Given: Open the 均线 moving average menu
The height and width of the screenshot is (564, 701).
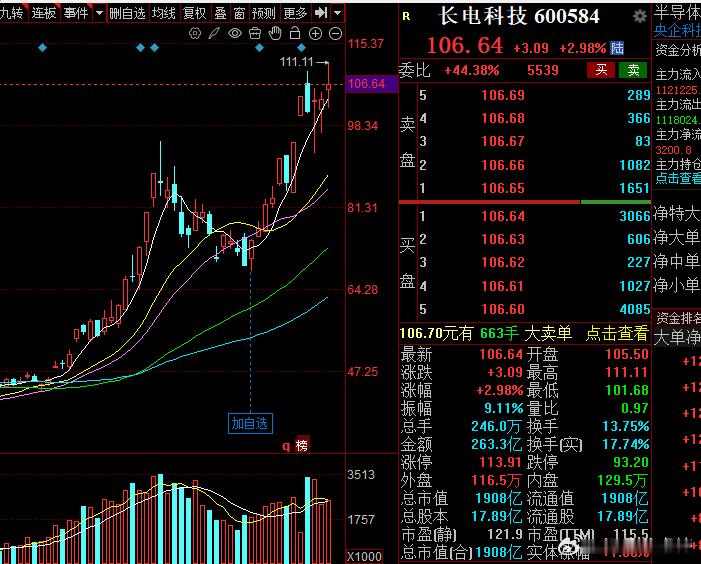Looking at the screenshot, I should (x=163, y=13).
